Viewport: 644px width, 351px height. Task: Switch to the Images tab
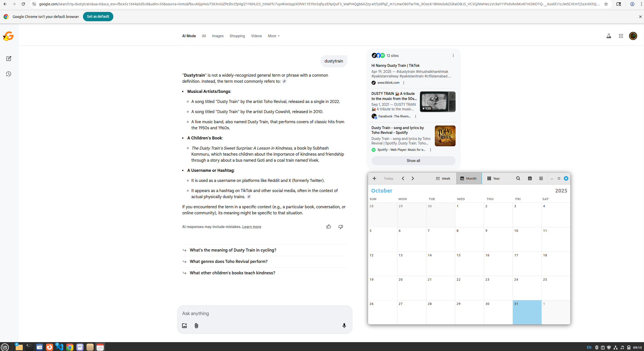pyautogui.click(x=218, y=36)
